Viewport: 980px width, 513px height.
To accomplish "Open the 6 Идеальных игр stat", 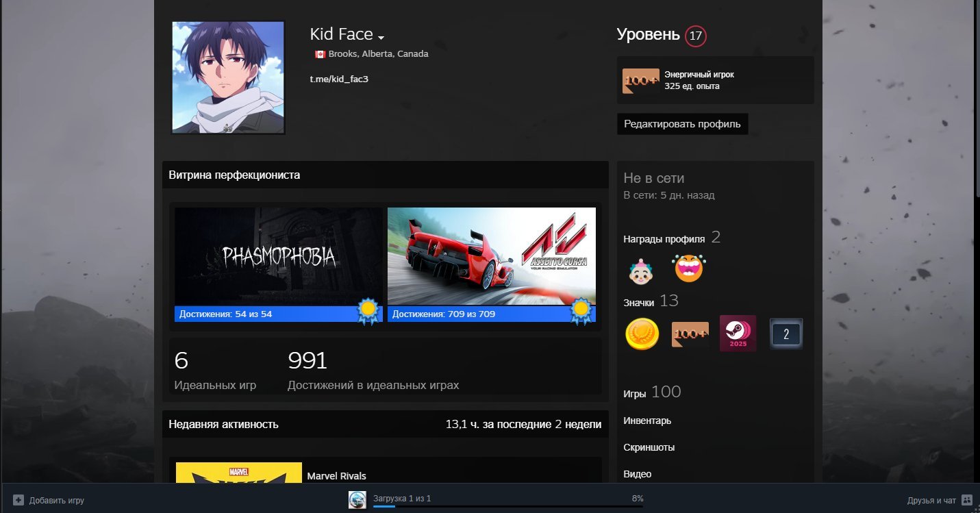I will [216, 371].
